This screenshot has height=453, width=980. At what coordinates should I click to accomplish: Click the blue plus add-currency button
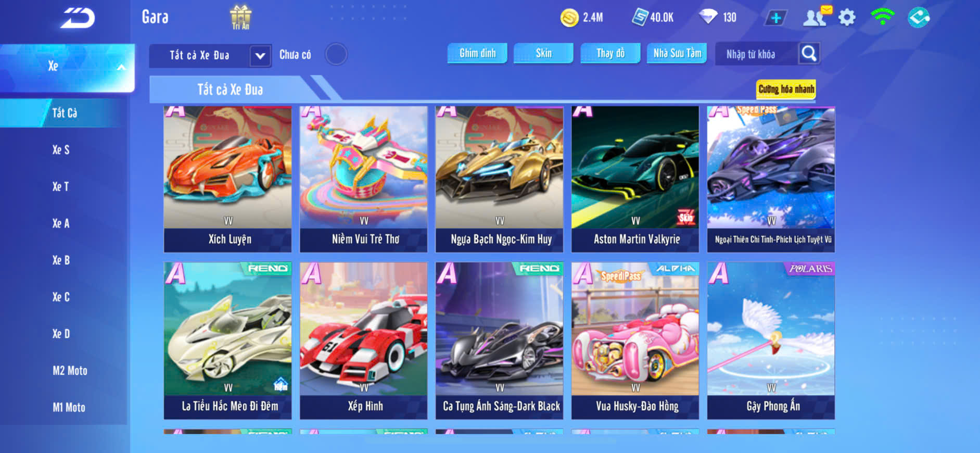coord(775,18)
